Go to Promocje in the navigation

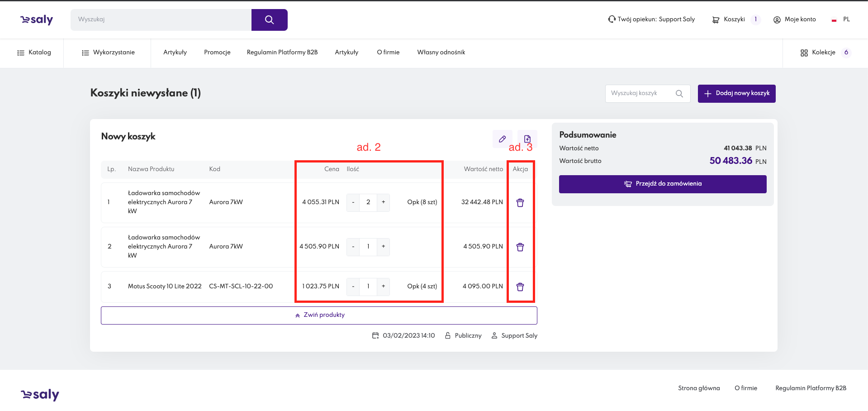[x=217, y=53]
